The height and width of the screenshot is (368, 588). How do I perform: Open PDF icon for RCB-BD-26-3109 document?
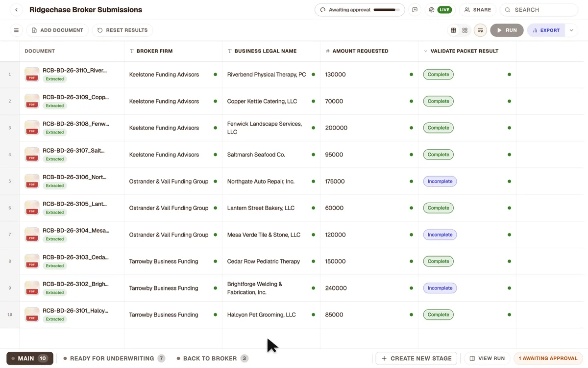click(x=32, y=101)
